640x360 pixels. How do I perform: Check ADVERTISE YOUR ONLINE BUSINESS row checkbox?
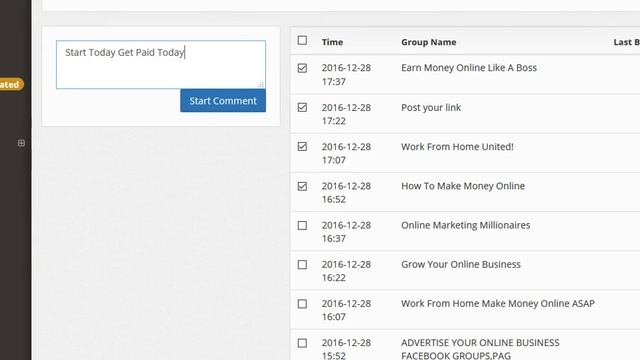click(x=302, y=343)
